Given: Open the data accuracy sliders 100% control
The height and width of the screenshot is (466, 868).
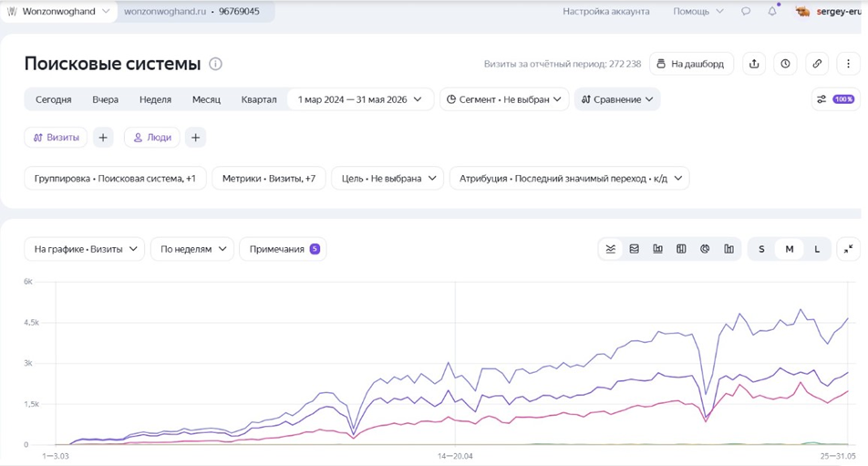Looking at the screenshot, I should (836, 99).
